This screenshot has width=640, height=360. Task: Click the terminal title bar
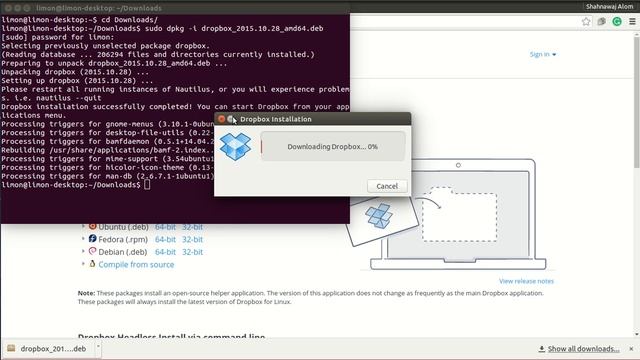[175, 8]
